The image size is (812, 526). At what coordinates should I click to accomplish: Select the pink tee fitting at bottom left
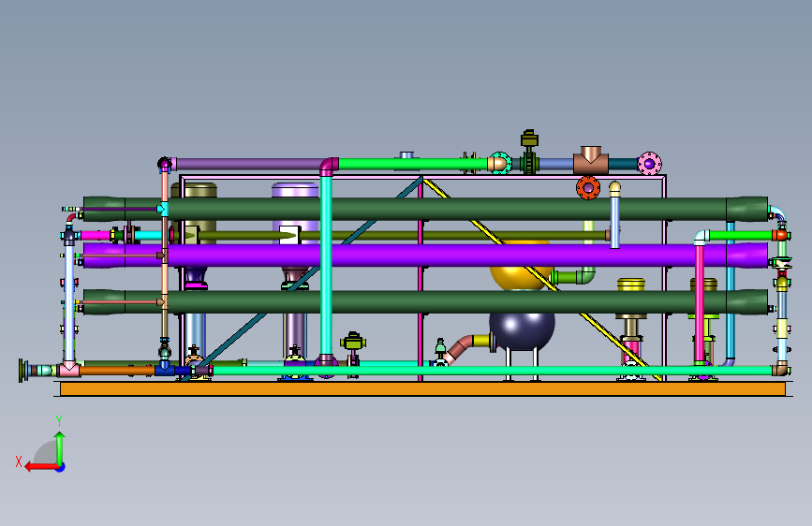(x=69, y=369)
